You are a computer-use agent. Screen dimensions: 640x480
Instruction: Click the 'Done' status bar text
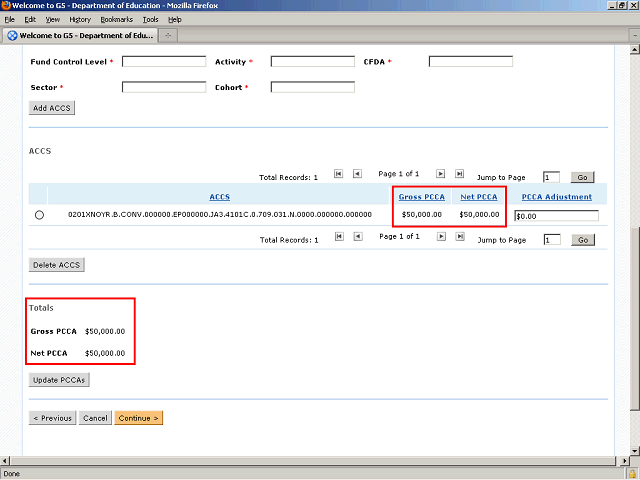tap(11, 474)
